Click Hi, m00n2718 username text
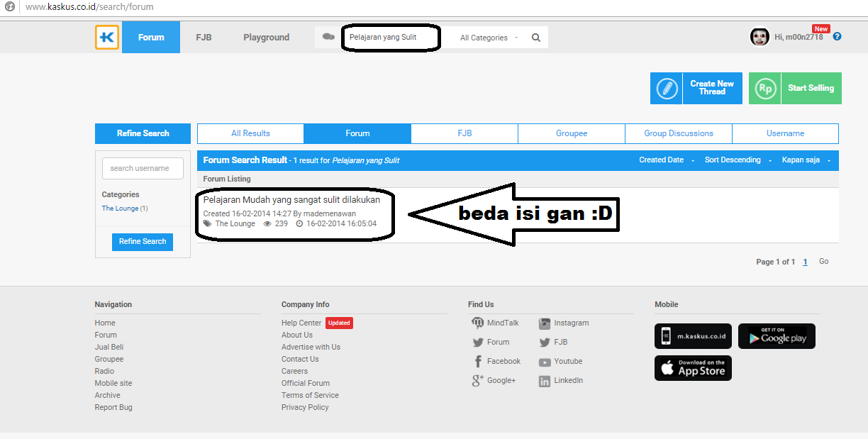868x439 pixels. pyautogui.click(x=799, y=38)
